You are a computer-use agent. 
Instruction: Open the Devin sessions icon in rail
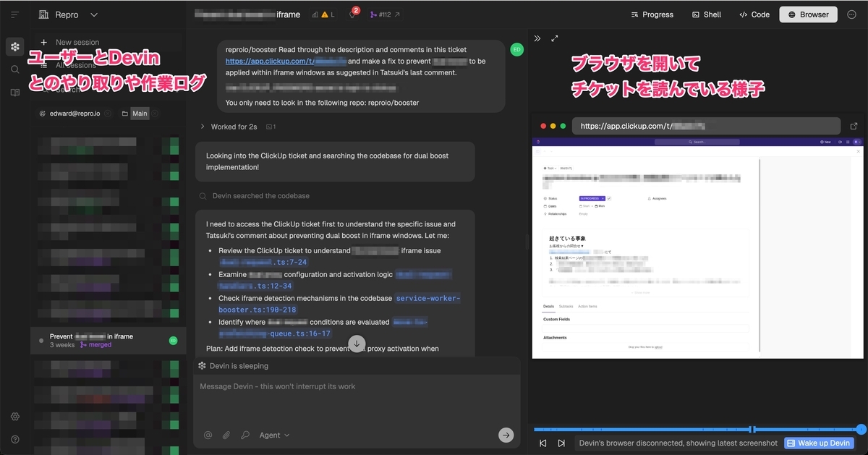14,46
